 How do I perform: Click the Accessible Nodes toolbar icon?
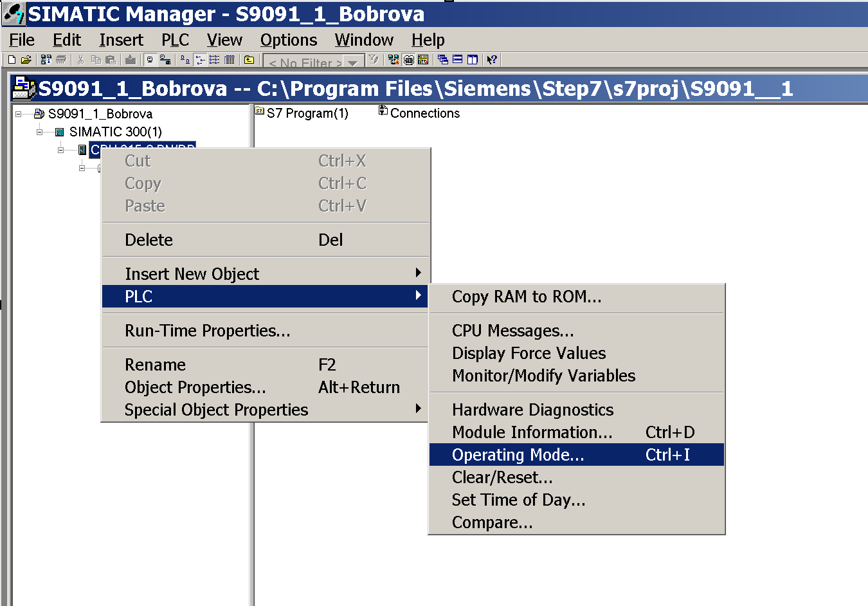[x=46, y=60]
